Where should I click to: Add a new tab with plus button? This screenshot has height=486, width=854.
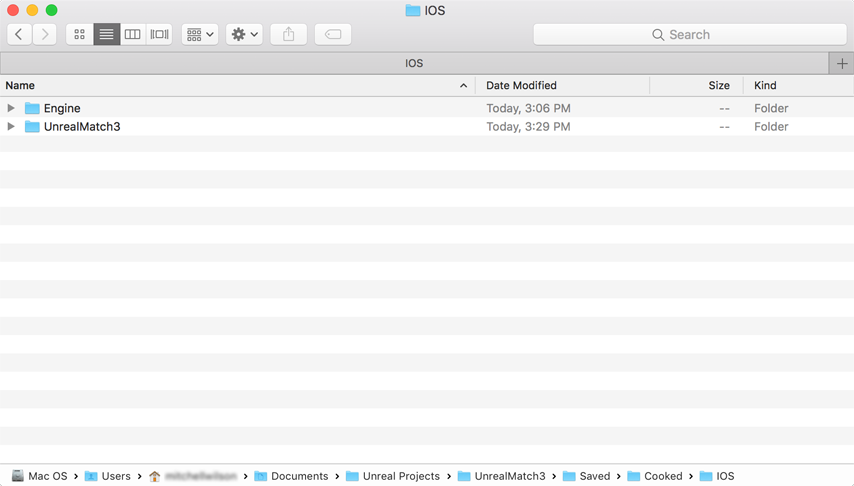tap(841, 63)
